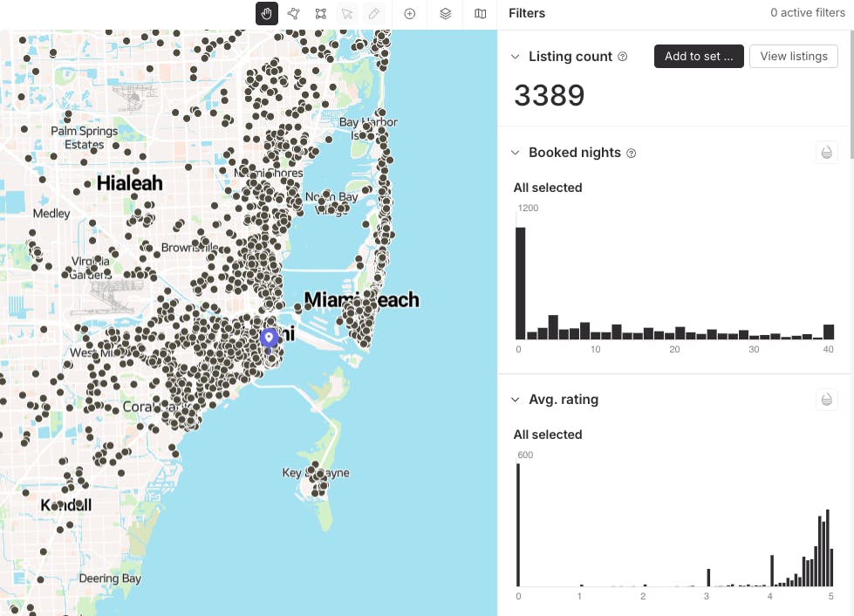Click the Filters panel title
This screenshot has height=616, width=854.
527,13
